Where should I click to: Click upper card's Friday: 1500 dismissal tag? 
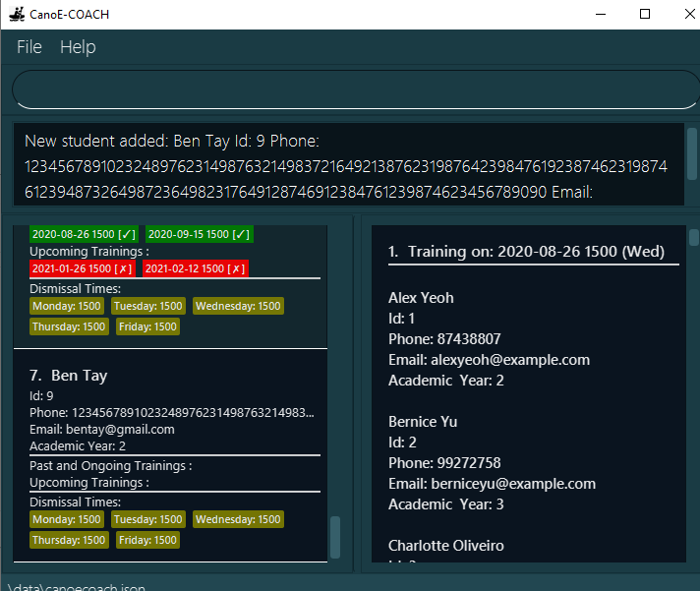click(147, 326)
